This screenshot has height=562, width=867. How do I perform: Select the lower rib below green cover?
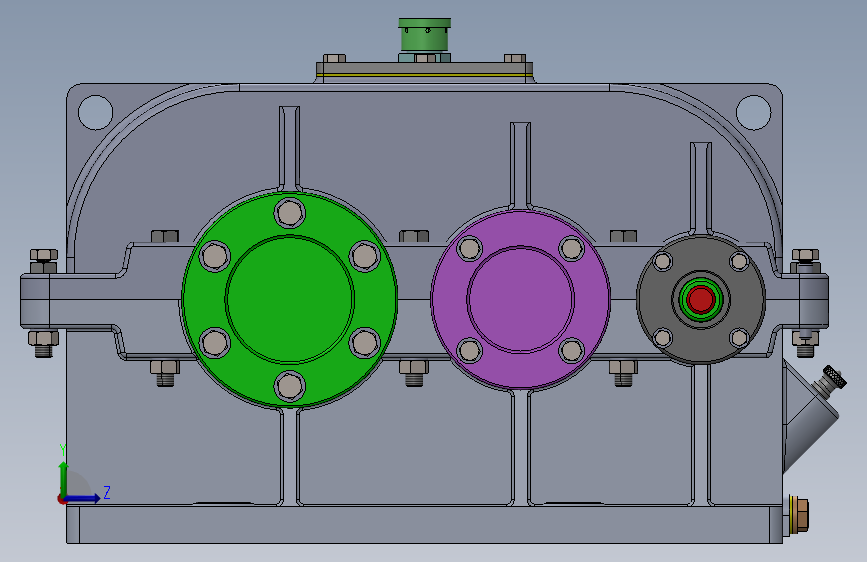[290, 456]
